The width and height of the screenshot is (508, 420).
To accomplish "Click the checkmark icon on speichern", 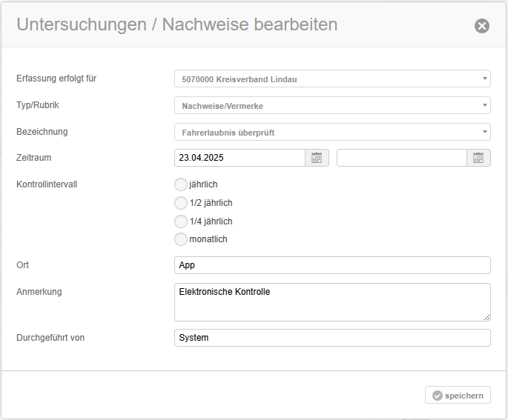I will [437, 396].
